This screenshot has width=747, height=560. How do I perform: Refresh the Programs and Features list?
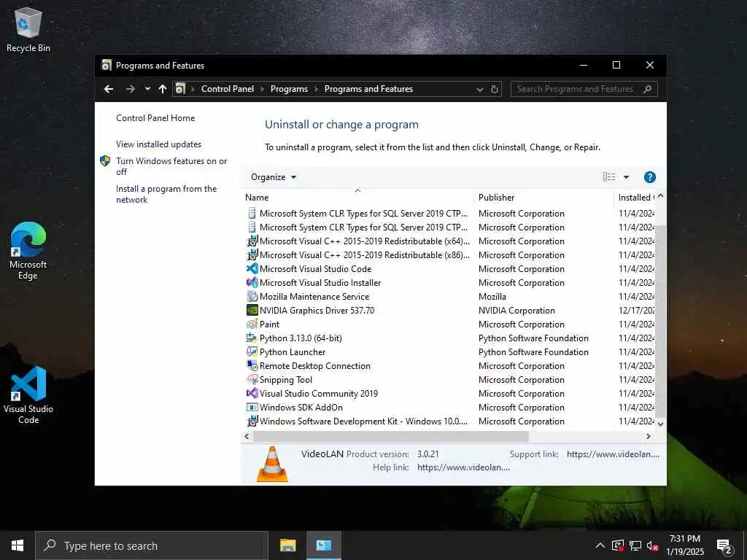point(494,89)
